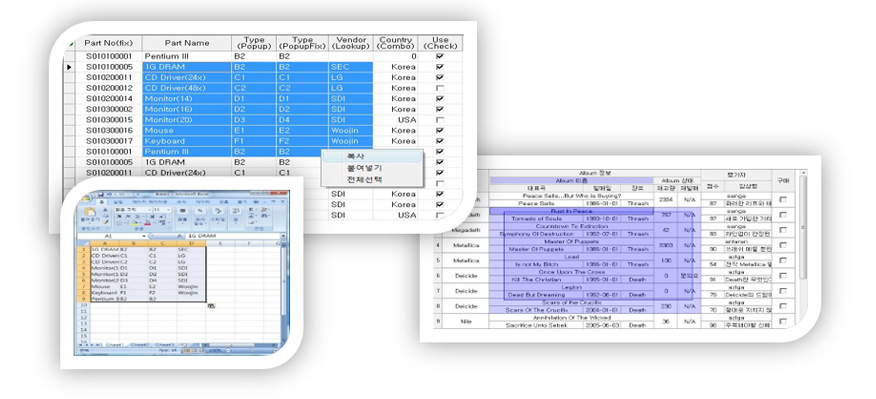Click the current row arrow indicator in the parts grid

69,67
